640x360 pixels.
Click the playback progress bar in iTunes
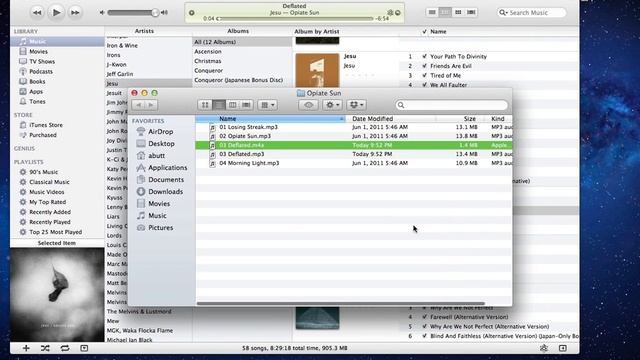[296, 18]
